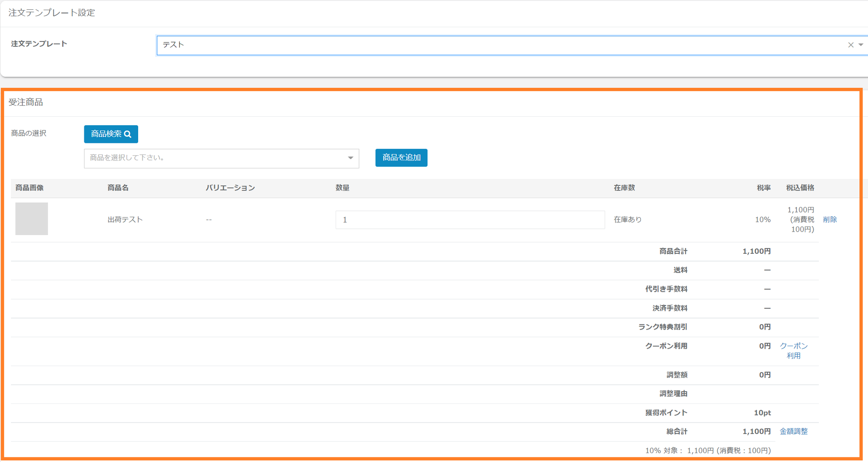The width and height of the screenshot is (868, 462).
Task: Click the 出荷テスト product name
Action: [125, 220]
